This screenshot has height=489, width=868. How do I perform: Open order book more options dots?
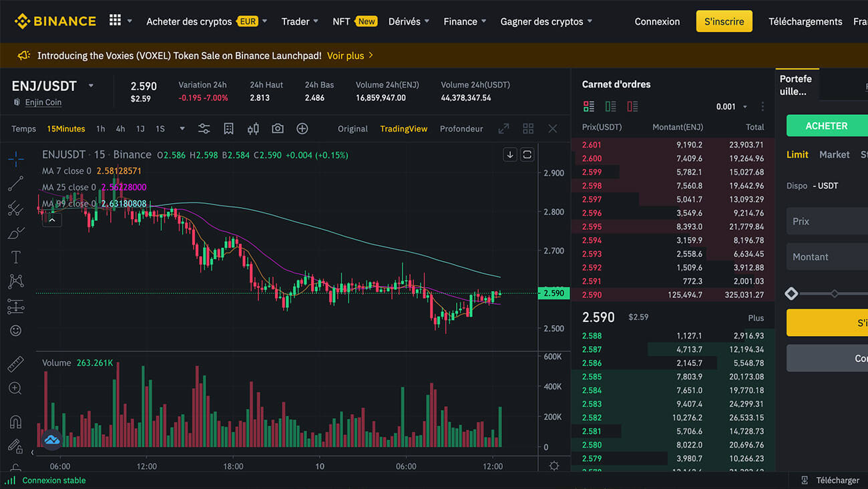[x=763, y=107]
